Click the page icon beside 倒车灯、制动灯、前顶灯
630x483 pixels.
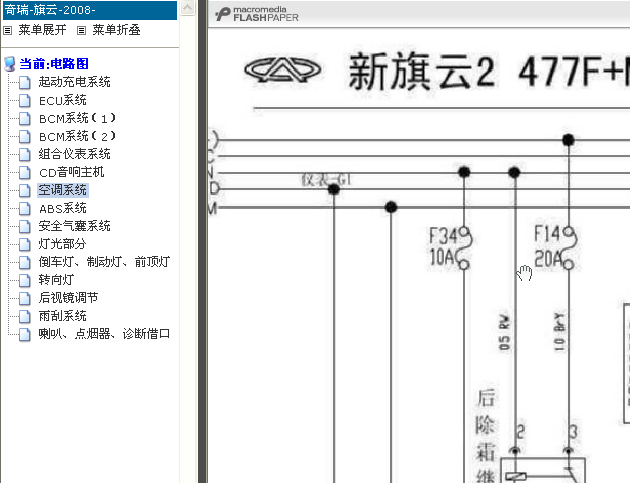pos(25,262)
